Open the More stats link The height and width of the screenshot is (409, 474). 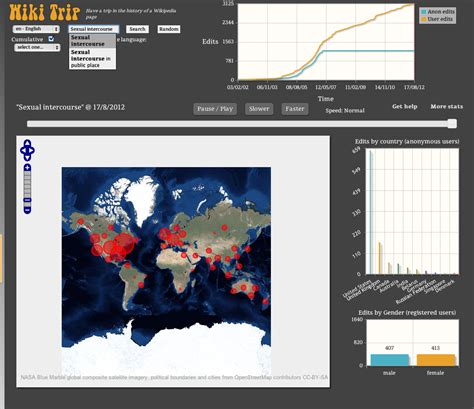pos(447,106)
